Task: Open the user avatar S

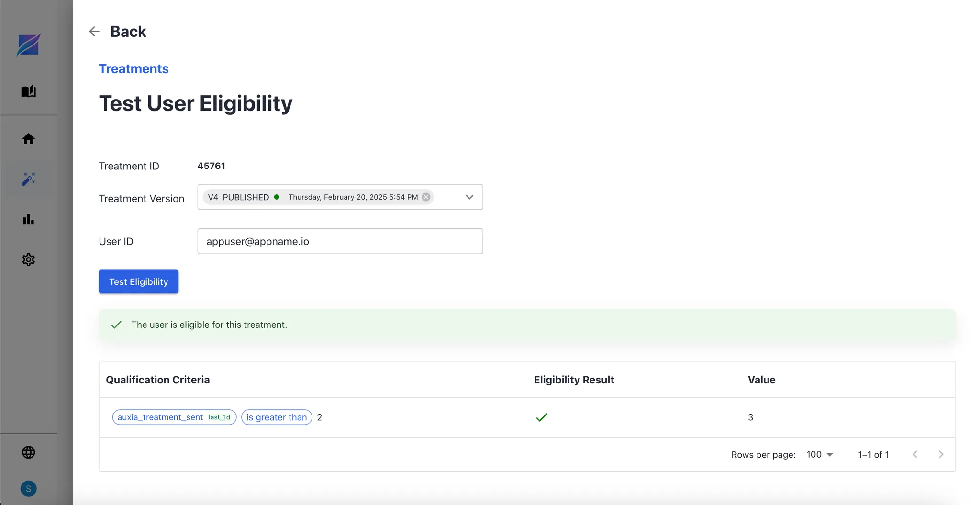Action: coord(29,489)
